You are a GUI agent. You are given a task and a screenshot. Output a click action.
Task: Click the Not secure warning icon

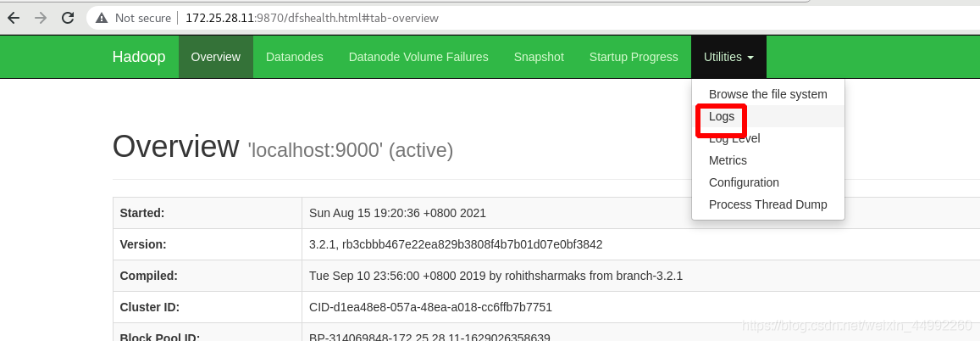[x=102, y=18]
